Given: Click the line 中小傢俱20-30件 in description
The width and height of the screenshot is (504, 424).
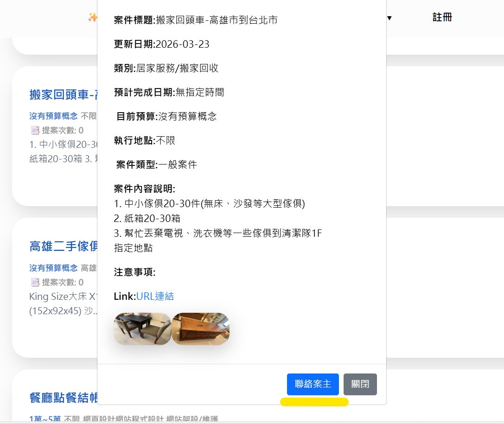Looking at the screenshot, I should 210,203.
